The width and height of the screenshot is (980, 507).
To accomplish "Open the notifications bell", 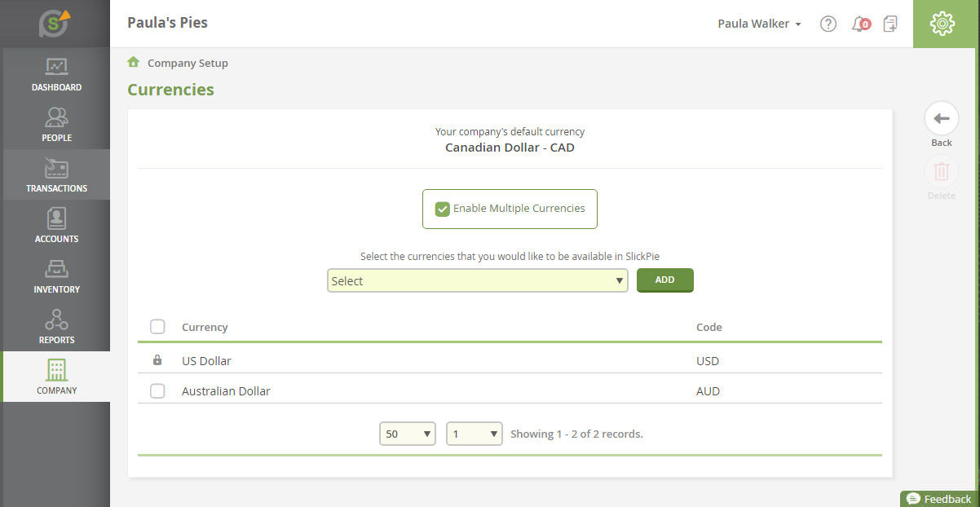I will (x=860, y=24).
